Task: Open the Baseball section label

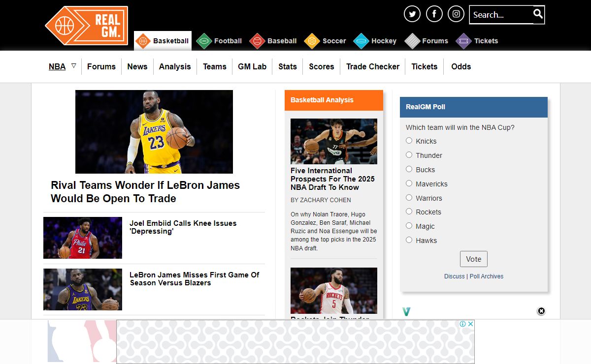Action: point(282,41)
